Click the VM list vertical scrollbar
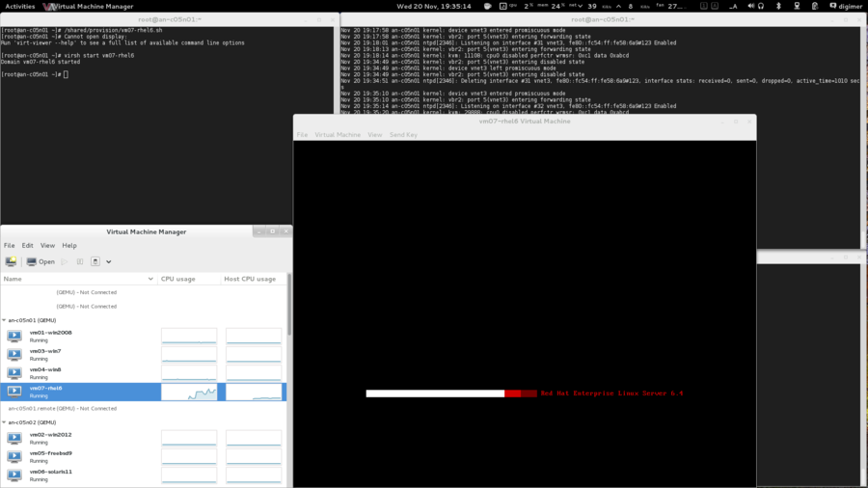868x488 pixels. coord(289,305)
